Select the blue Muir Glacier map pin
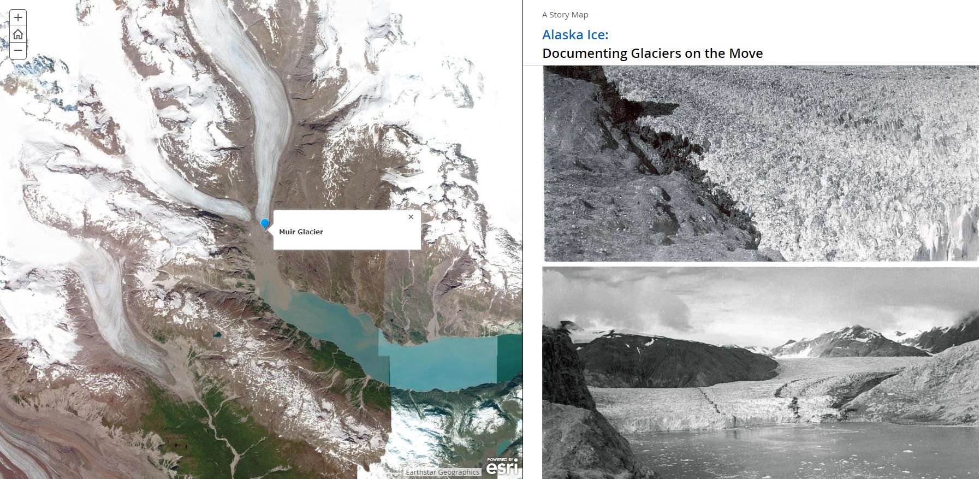980x479 pixels. pyautogui.click(x=265, y=224)
